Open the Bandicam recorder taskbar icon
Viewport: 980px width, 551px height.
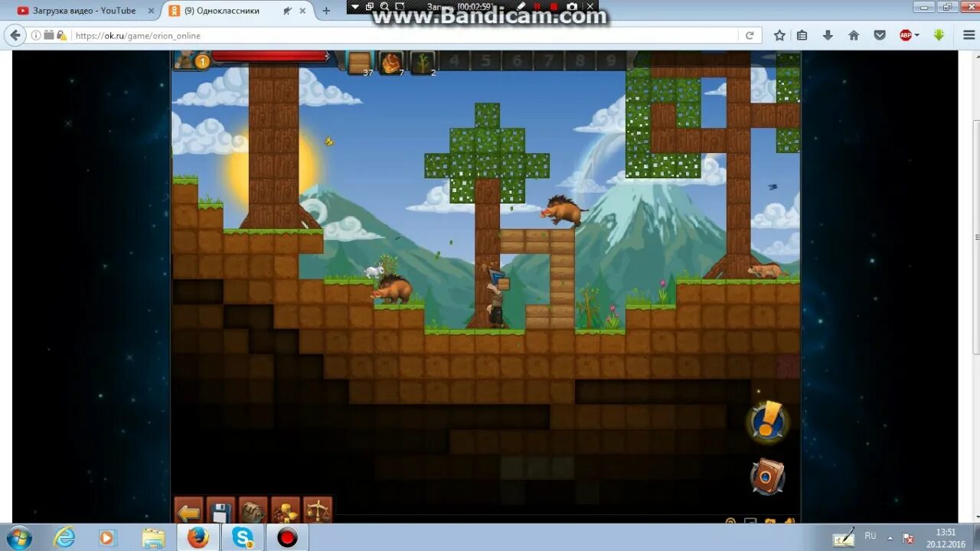(x=287, y=537)
